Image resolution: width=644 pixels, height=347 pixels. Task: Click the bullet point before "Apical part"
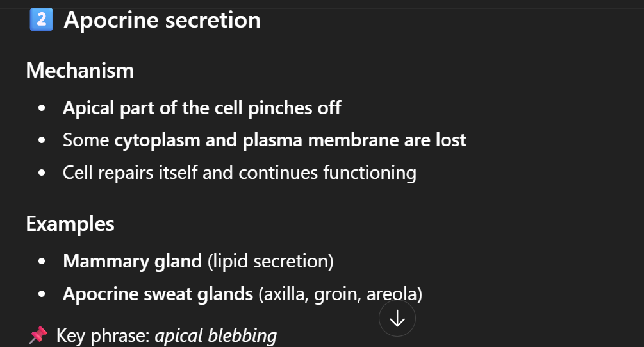(42, 108)
